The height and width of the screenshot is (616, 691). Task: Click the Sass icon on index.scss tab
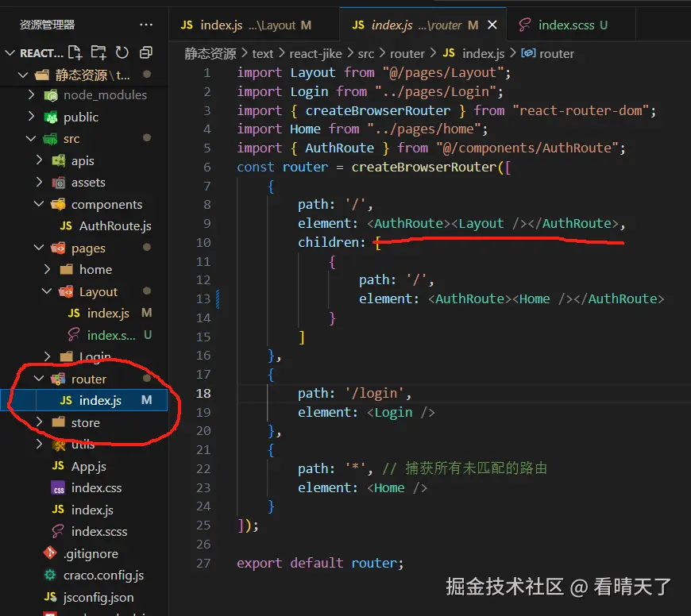pyautogui.click(x=524, y=25)
